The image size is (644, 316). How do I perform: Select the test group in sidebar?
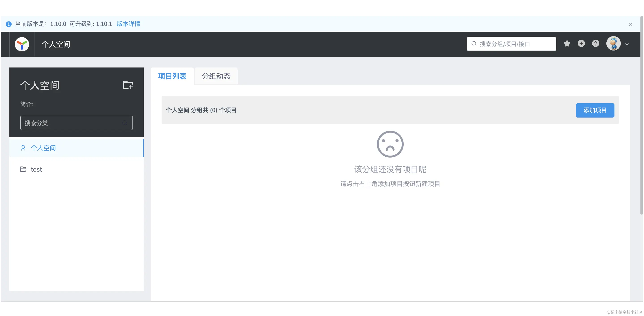(36, 169)
